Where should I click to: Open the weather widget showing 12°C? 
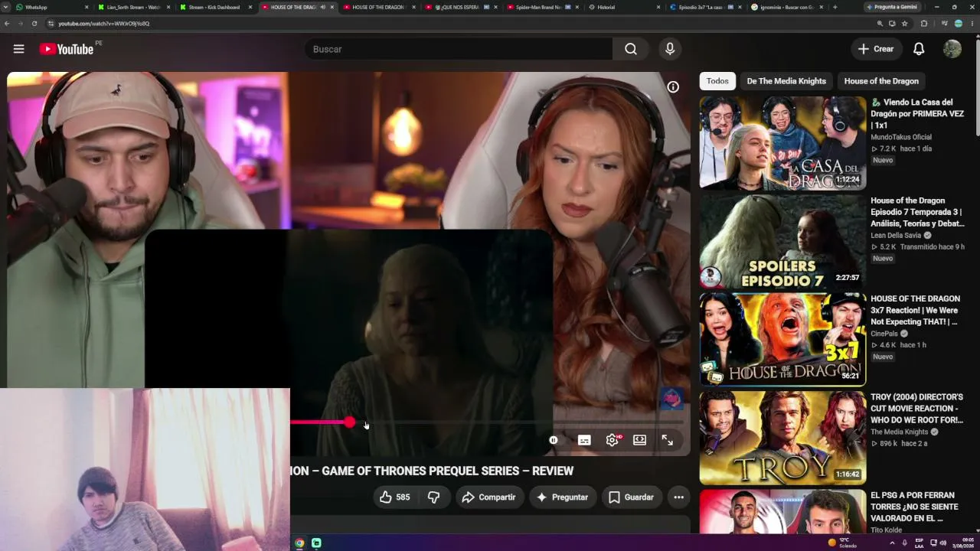pyautogui.click(x=843, y=543)
